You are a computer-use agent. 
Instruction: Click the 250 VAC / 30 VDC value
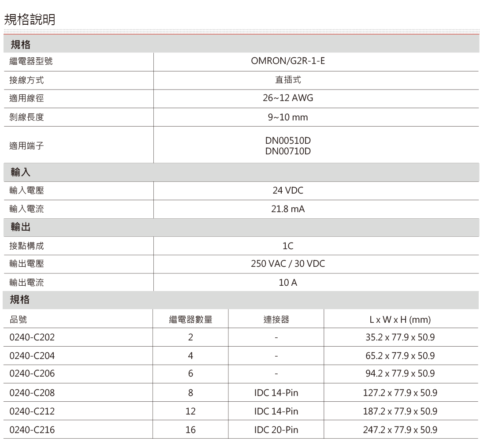[289, 264]
